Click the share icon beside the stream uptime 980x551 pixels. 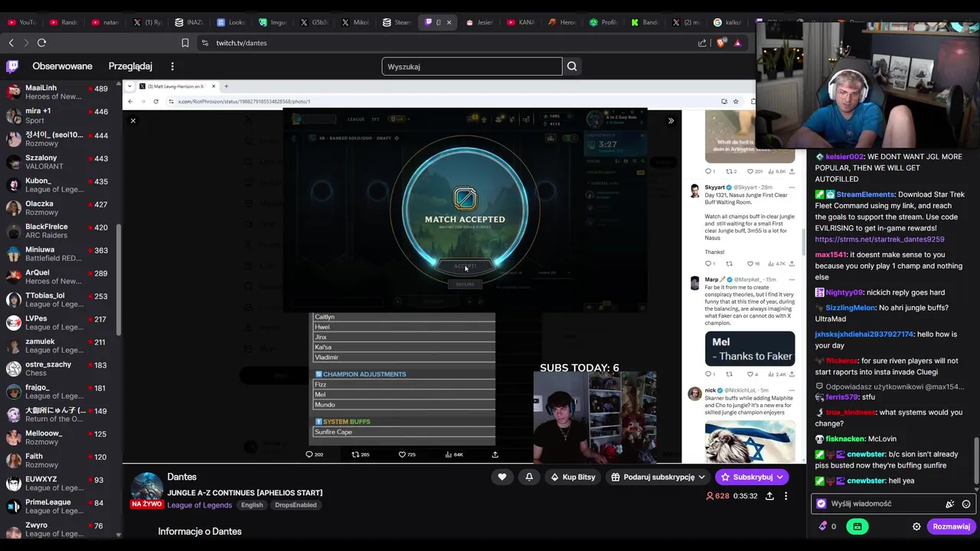769,496
